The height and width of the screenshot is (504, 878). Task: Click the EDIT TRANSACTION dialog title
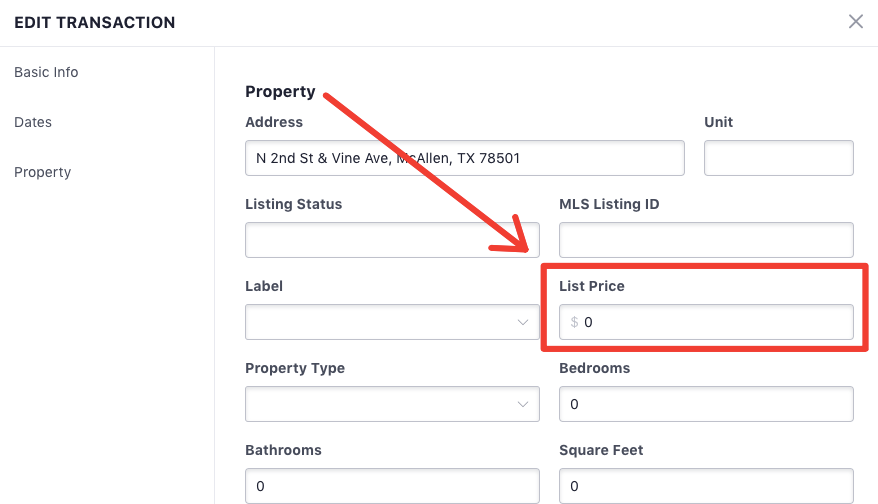pyautogui.click(x=95, y=22)
